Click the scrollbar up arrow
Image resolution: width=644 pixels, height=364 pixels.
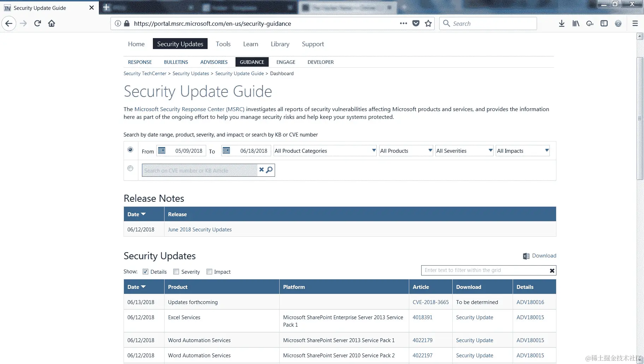(x=640, y=36)
